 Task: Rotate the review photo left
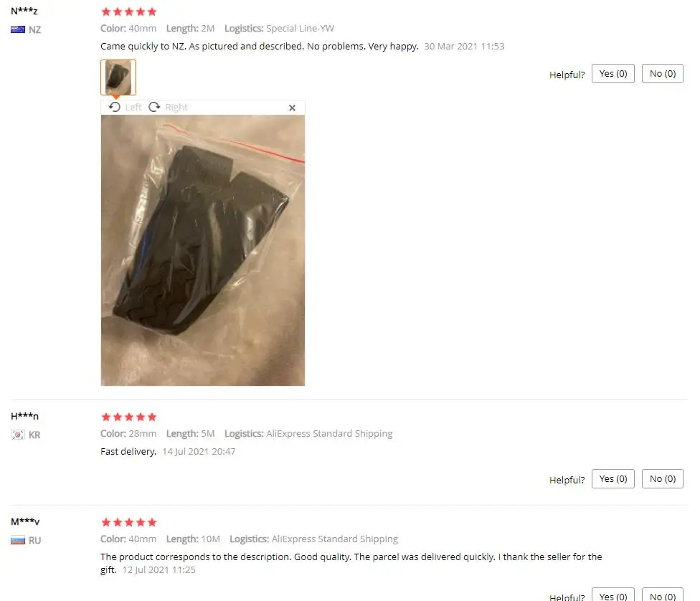[125, 107]
